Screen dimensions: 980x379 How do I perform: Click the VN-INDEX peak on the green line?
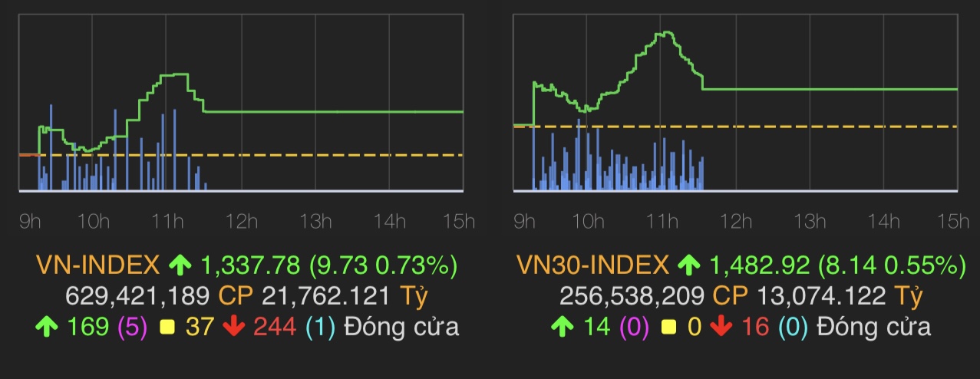[x=175, y=74]
